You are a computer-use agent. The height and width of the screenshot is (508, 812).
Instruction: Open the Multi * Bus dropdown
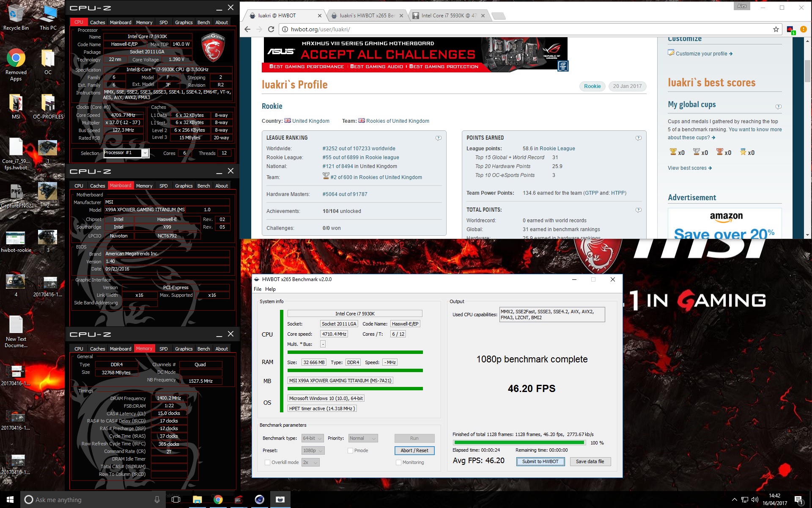[323, 344]
